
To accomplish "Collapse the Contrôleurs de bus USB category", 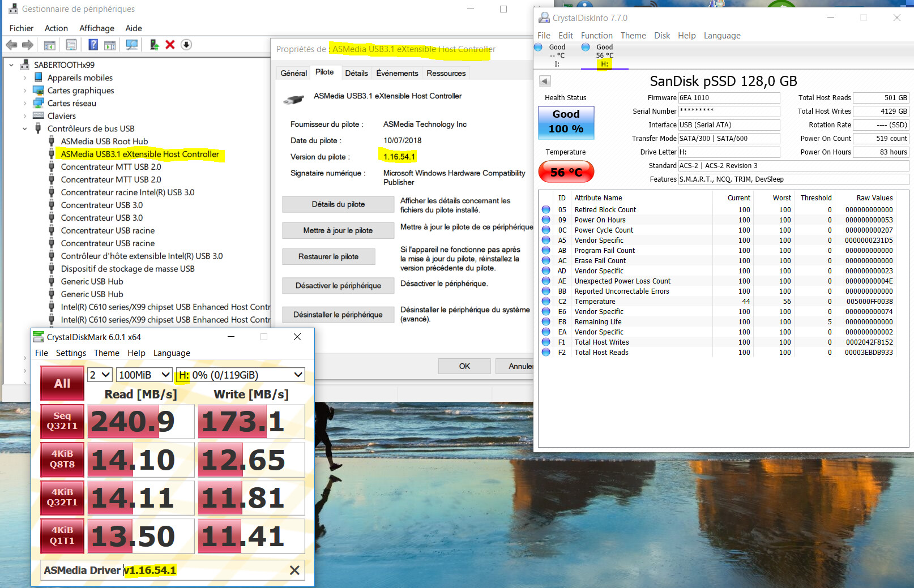I will click(x=25, y=128).
